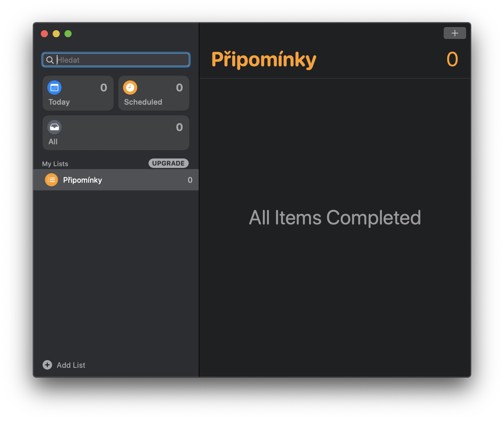The width and height of the screenshot is (504, 421).
Task: Click the Add List label
Action: (71, 365)
